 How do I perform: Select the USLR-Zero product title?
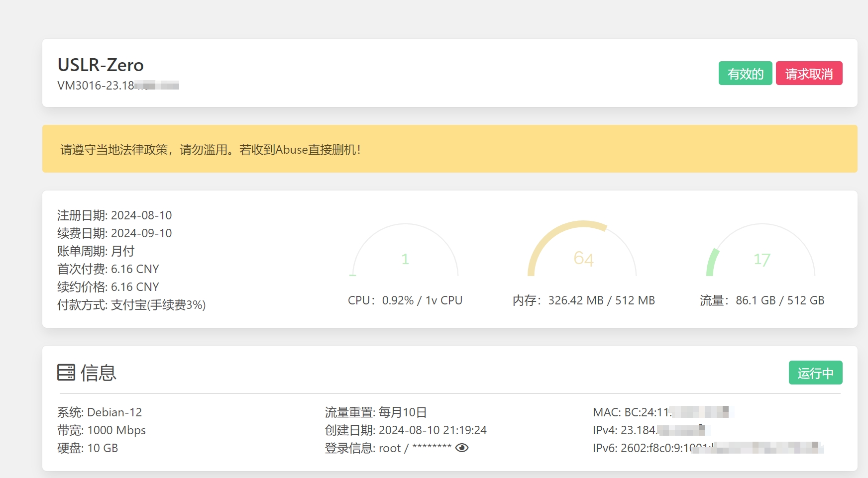click(101, 65)
